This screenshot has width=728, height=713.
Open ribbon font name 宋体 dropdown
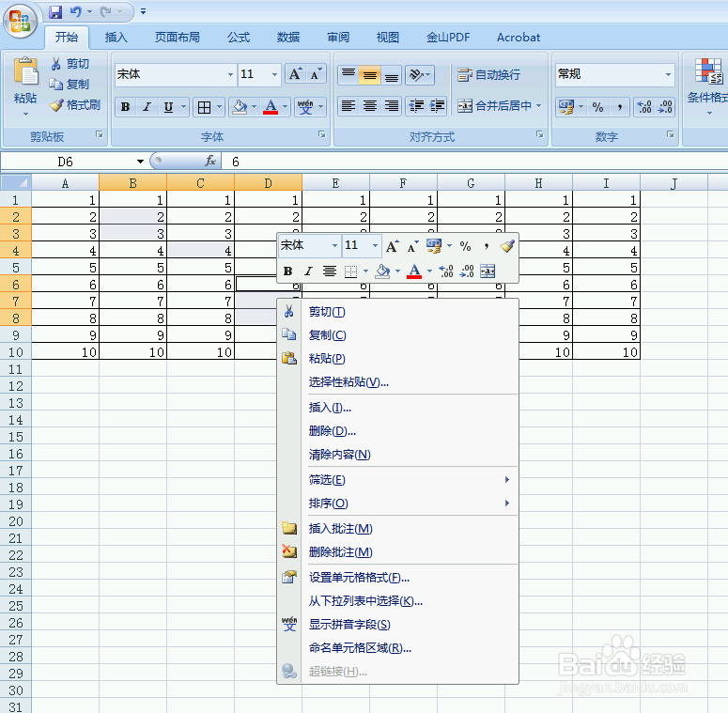click(x=230, y=74)
